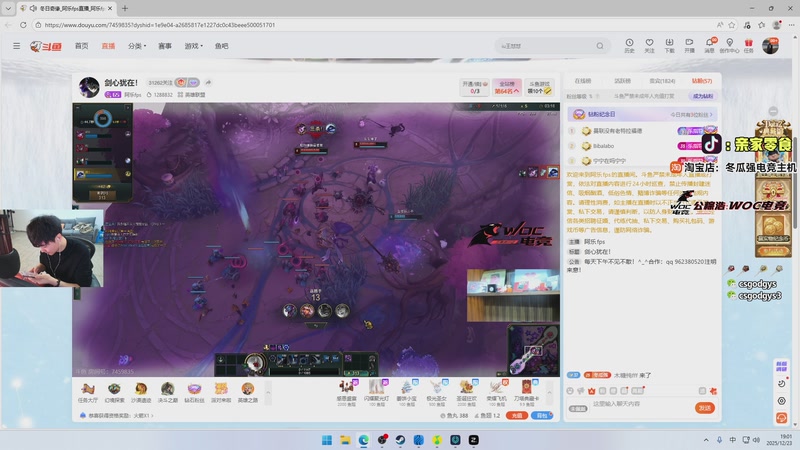Open Windows Start button on taskbar

[327, 440]
